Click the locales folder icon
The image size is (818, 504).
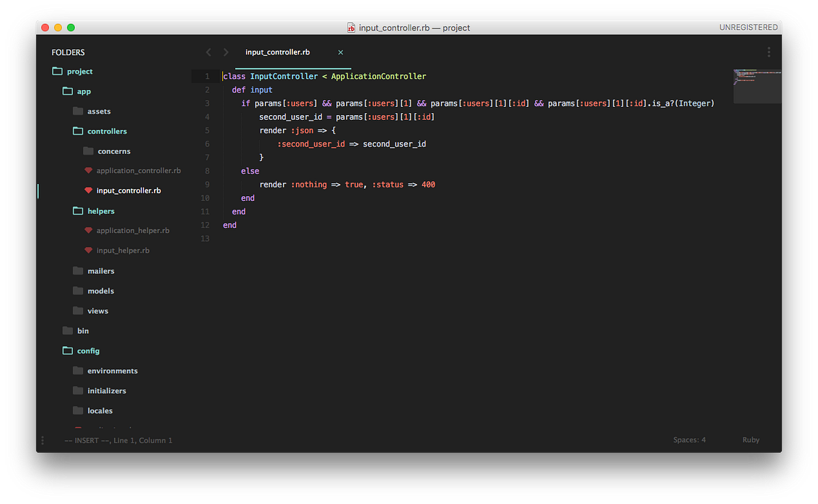point(78,411)
